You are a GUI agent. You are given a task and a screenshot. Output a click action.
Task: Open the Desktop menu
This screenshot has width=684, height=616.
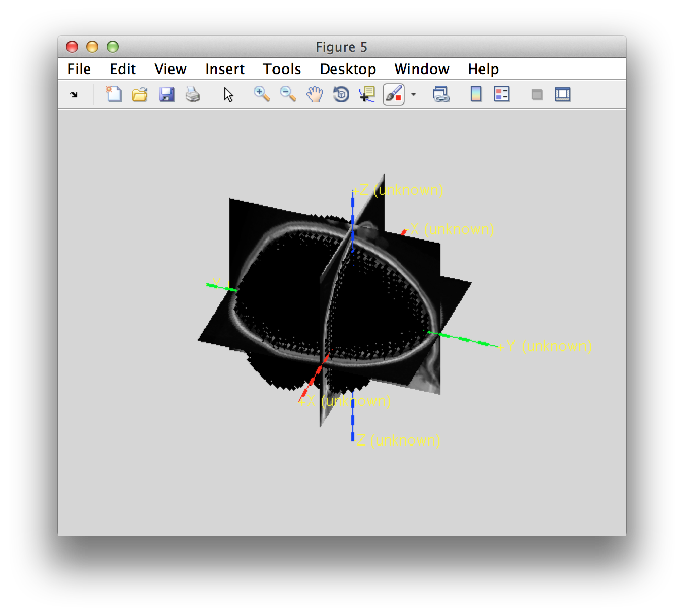348,69
